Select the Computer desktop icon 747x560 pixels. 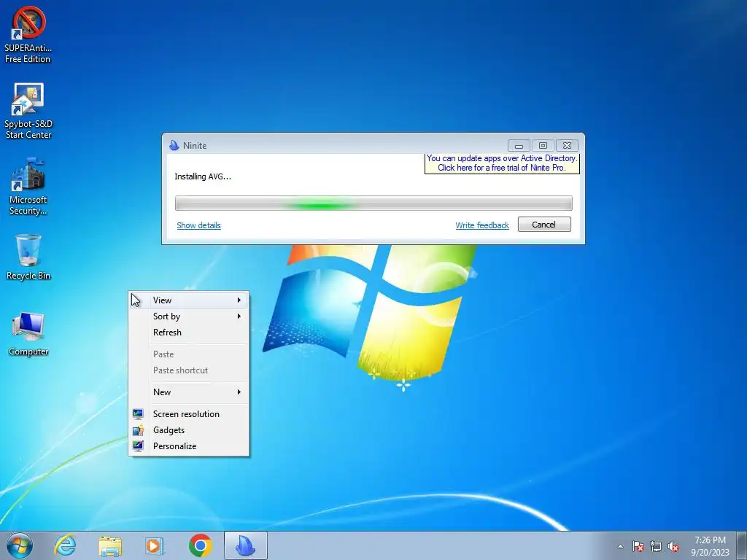[28, 334]
